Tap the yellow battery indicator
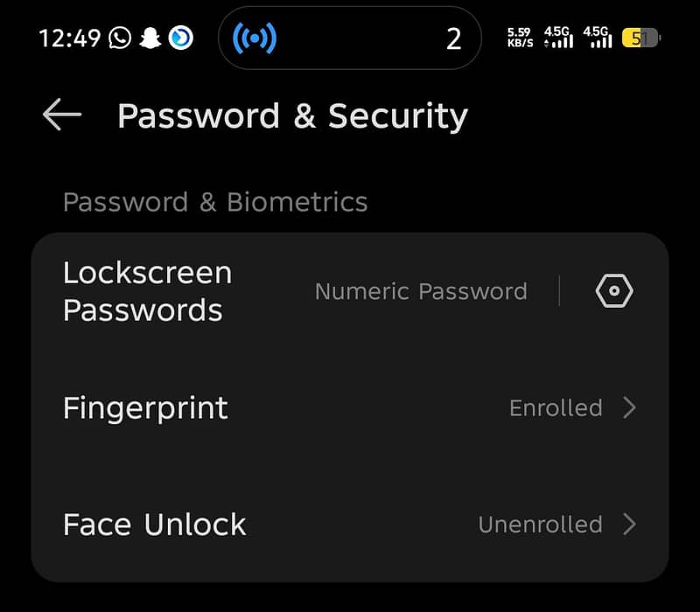Image resolution: width=700 pixels, height=612 pixels. (x=640, y=38)
